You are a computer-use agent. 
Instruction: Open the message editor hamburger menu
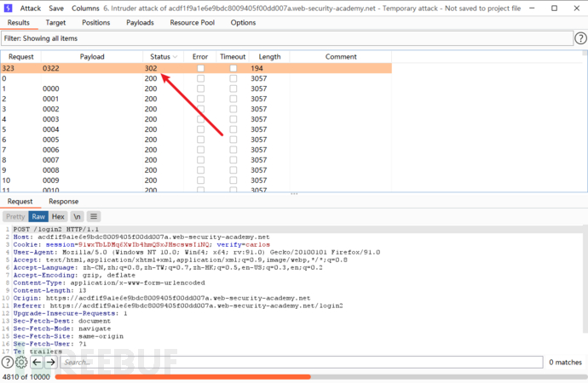point(93,216)
